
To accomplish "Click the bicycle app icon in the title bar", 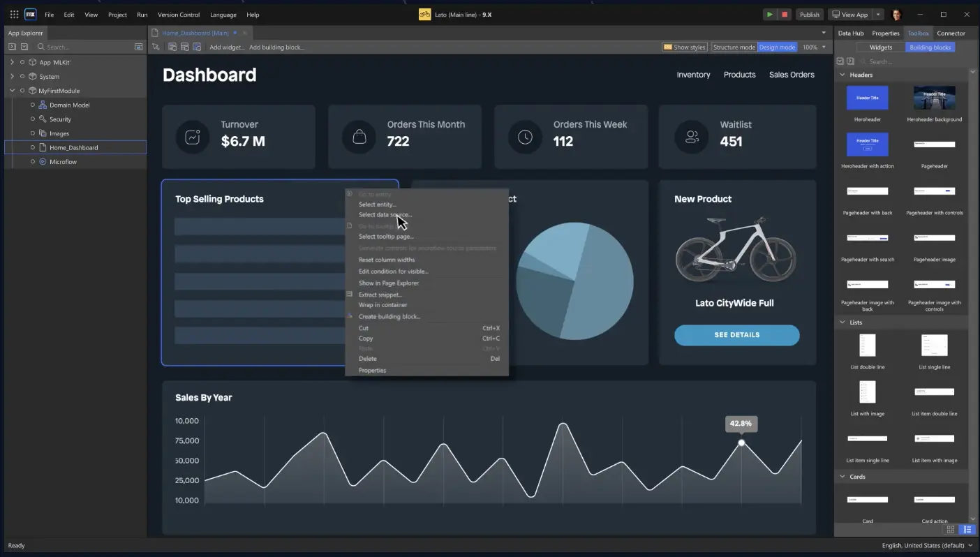I will pos(424,14).
